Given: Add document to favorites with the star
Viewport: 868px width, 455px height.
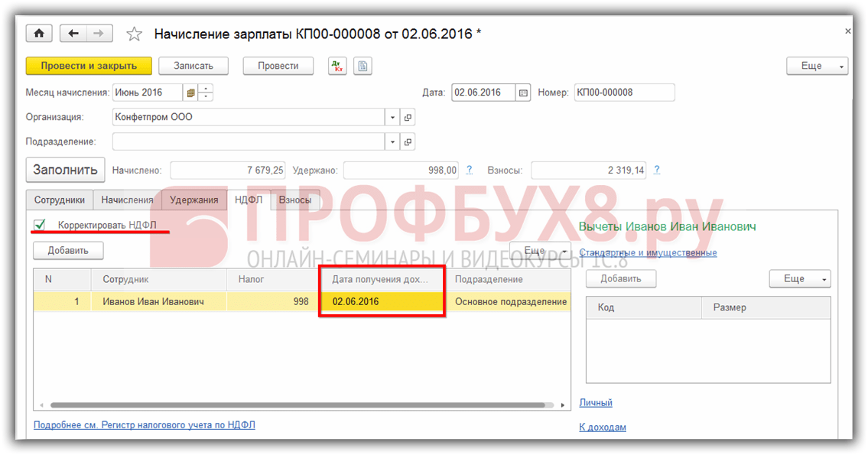Looking at the screenshot, I should (x=134, y=34).
